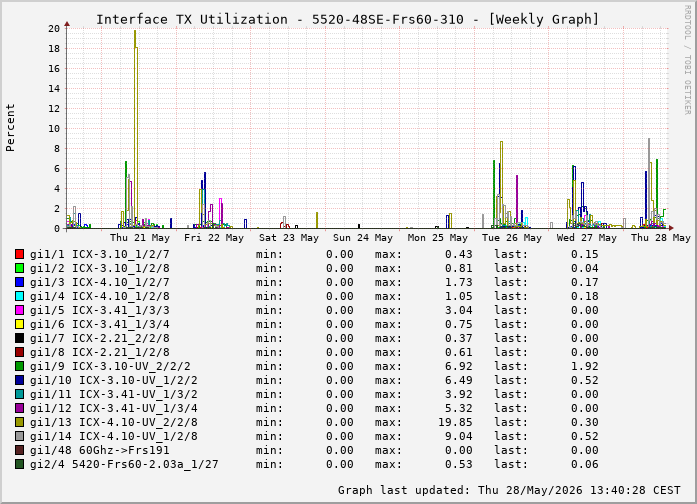The image size is (697, 504).
Task: Select legend label gi1/13 ICX-4.10-UV_2/2/8
Action: 114,422
